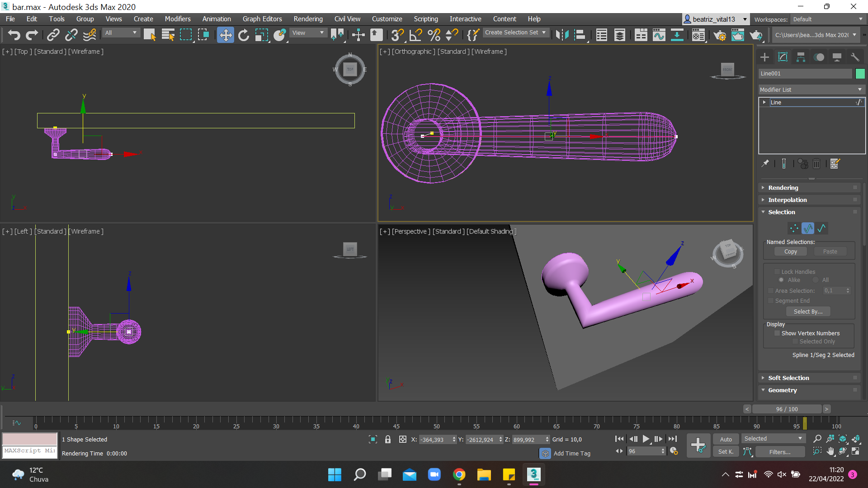Open Create Selection Set dropdown
The image size is (868, 488).
pyautogui.click(x=515, y=33)
